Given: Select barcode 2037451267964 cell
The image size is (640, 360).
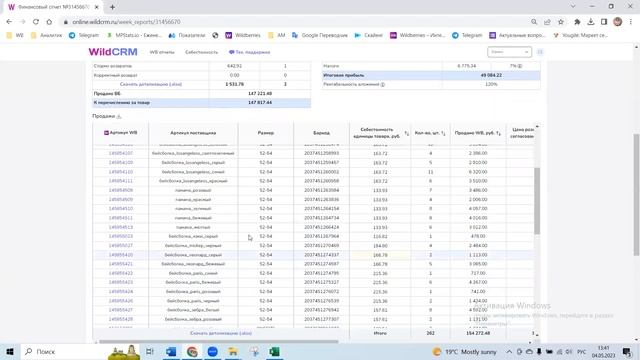Looking at the screenshot, I should pyautogui.click(x=321, y=236).
